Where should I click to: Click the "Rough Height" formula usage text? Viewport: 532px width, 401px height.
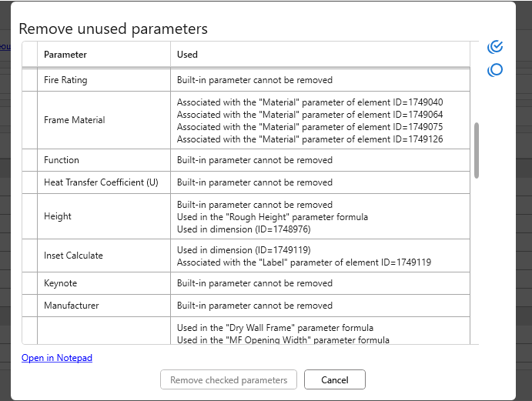tap(273, 217)
